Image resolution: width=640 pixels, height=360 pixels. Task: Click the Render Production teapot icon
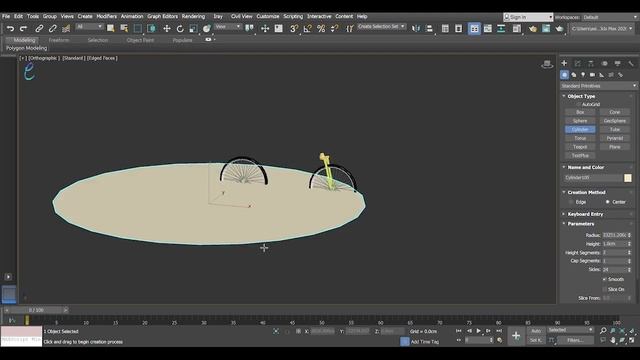(559, 29)
